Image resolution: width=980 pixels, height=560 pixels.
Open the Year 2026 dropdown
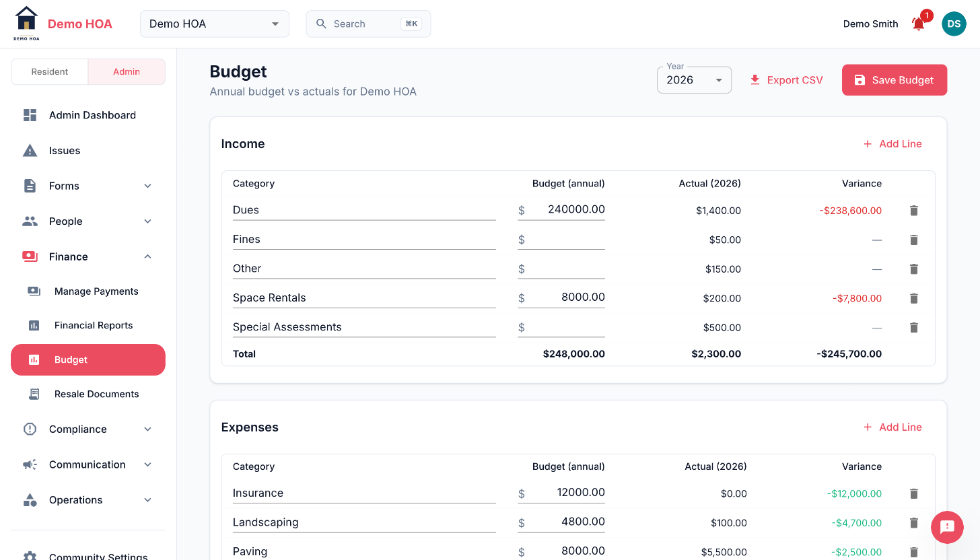(x=694, y=80)
